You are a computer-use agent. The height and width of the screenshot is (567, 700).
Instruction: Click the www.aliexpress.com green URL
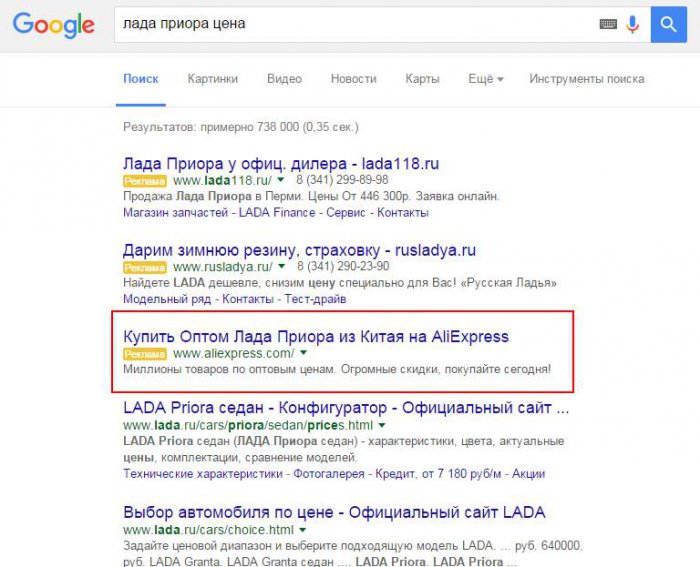pyautogui.click(x=234, y=354)
